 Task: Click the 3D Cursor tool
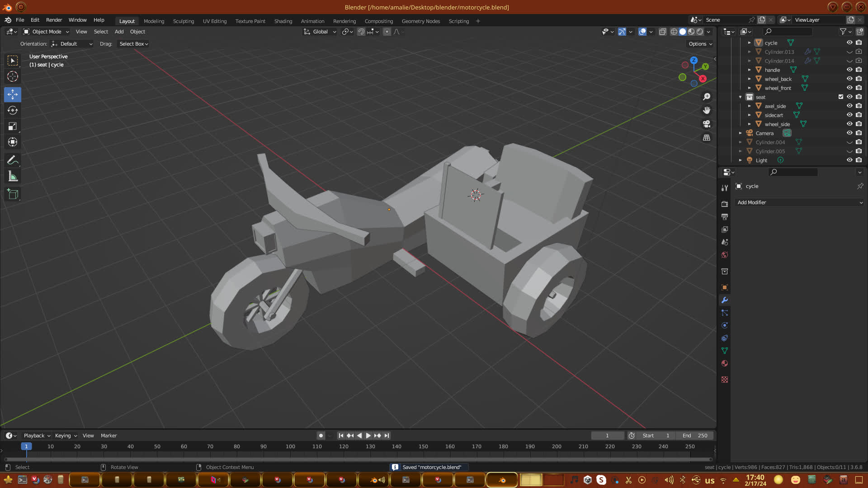13,77
